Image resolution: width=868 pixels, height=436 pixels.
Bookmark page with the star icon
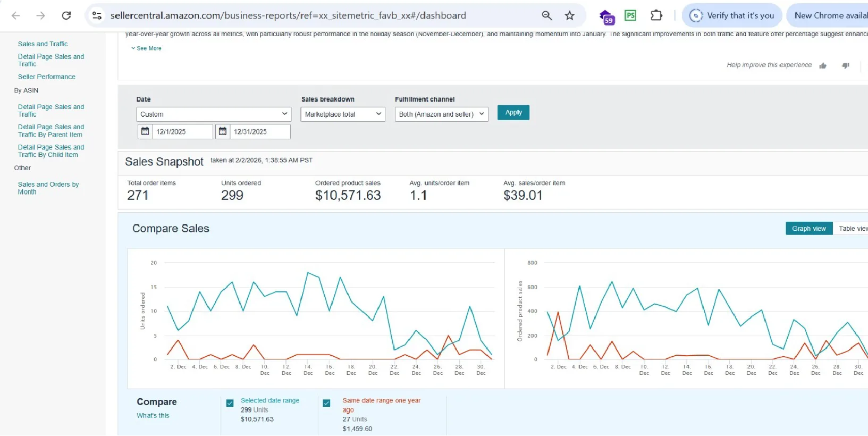tap(570, 15)
